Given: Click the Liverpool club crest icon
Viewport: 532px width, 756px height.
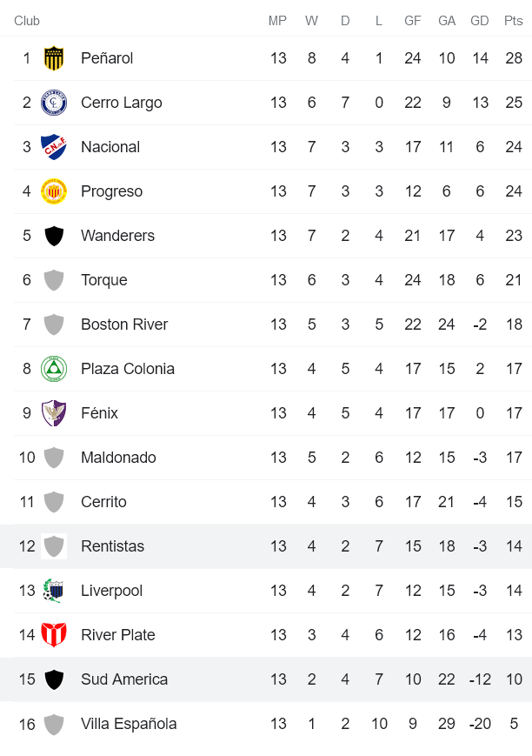Looking at the screenshot, I should point(54,591).
